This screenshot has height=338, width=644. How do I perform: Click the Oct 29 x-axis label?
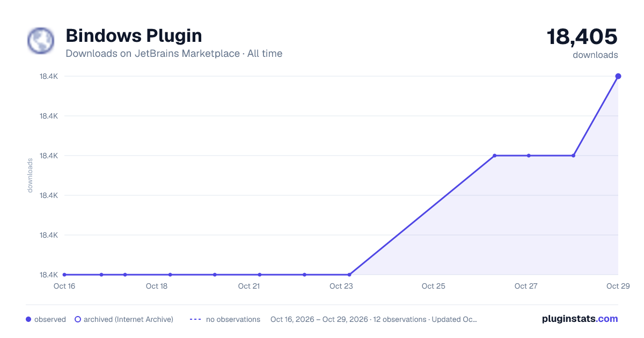[617, 286]
